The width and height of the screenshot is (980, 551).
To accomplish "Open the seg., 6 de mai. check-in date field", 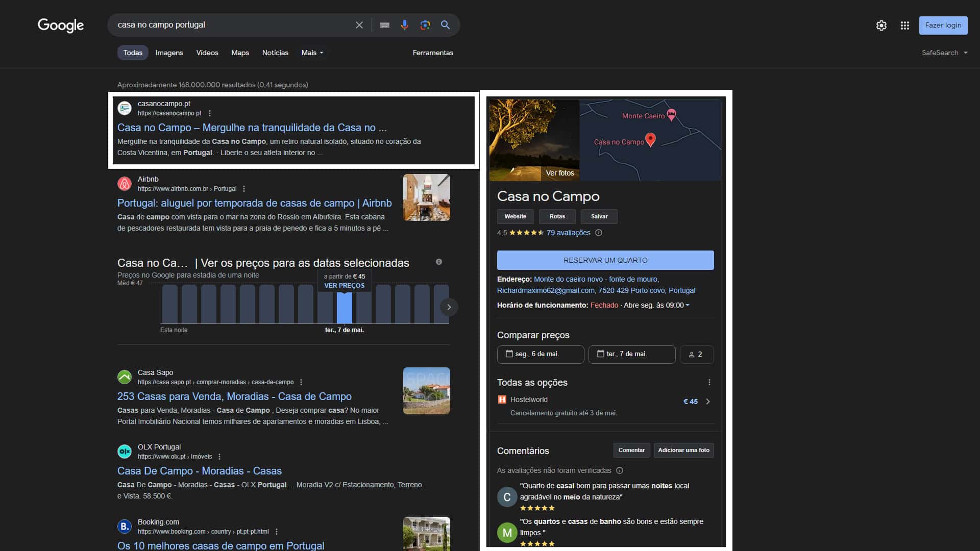I will [x=540, y=354].
